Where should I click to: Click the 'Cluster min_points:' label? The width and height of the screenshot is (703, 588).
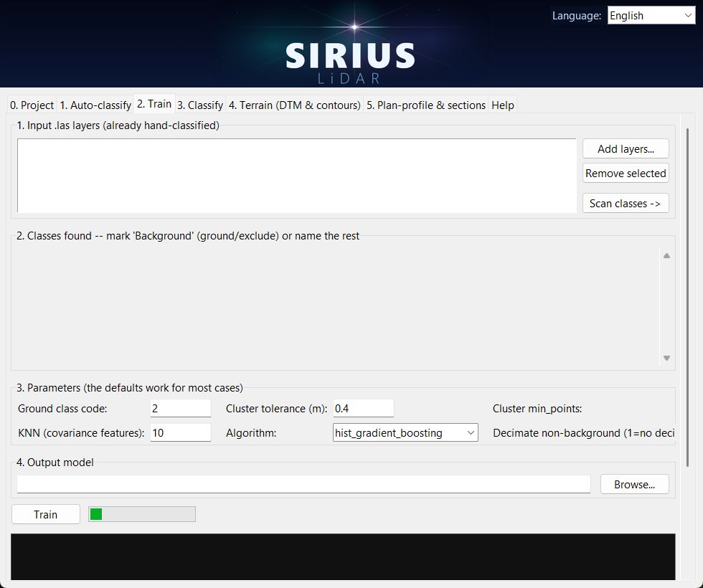tap(537, 409)
